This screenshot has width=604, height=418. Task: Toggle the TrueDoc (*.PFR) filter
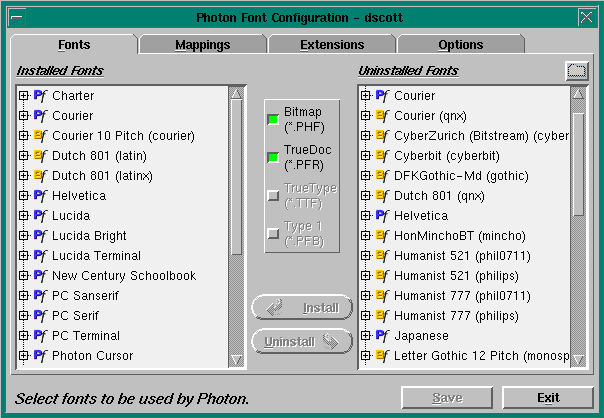tap(272, 157)
